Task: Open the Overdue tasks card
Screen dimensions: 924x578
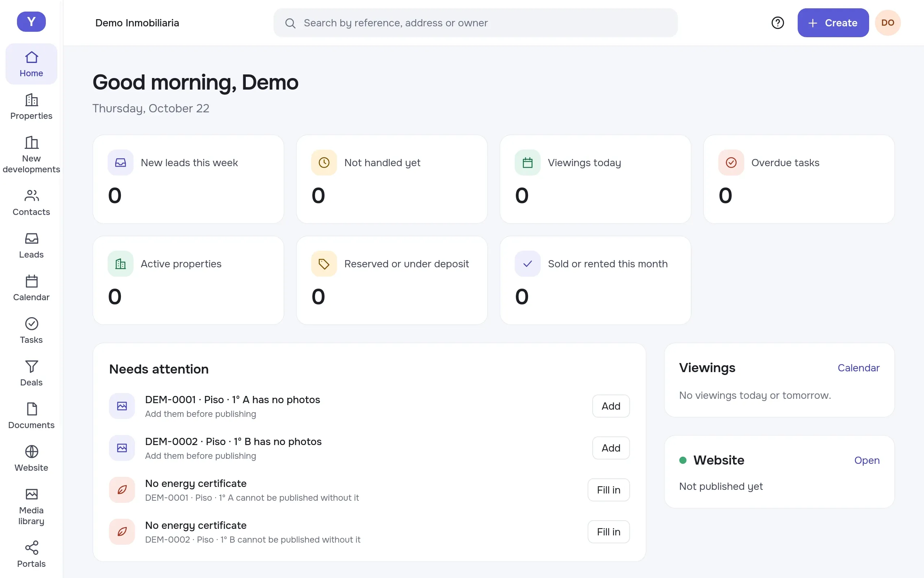Action: (799, 179)
